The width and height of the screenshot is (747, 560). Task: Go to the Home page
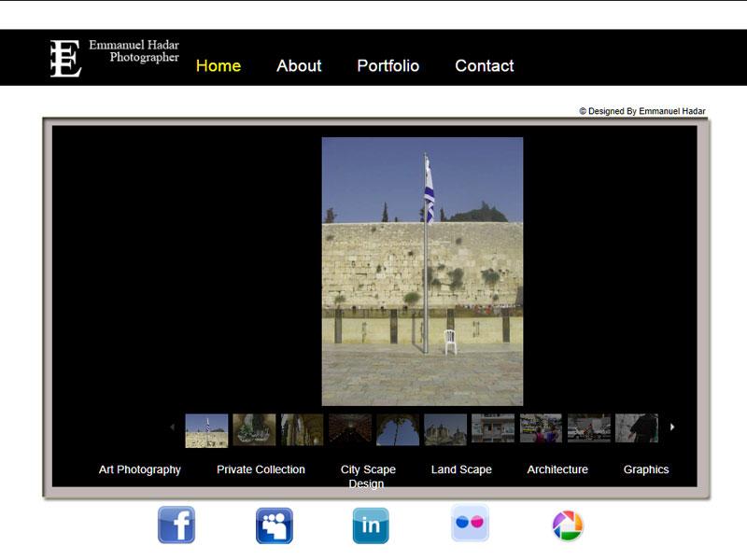[218, 65]
